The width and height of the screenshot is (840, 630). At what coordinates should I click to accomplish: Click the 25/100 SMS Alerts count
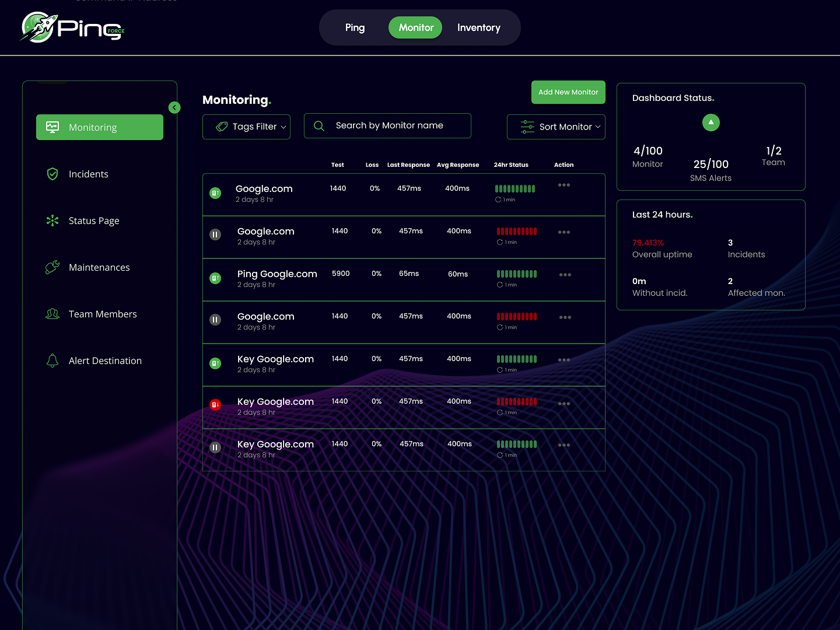711,164
